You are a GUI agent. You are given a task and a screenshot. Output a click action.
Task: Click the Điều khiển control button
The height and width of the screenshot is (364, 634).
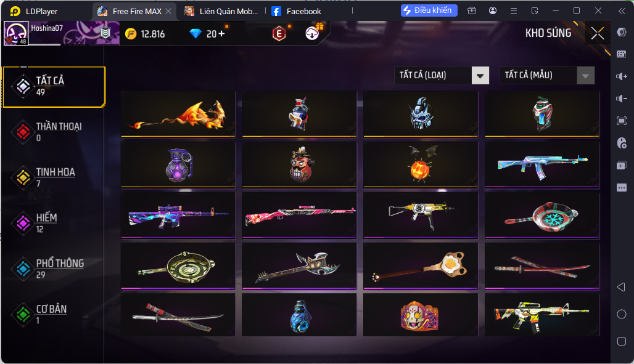429,10
